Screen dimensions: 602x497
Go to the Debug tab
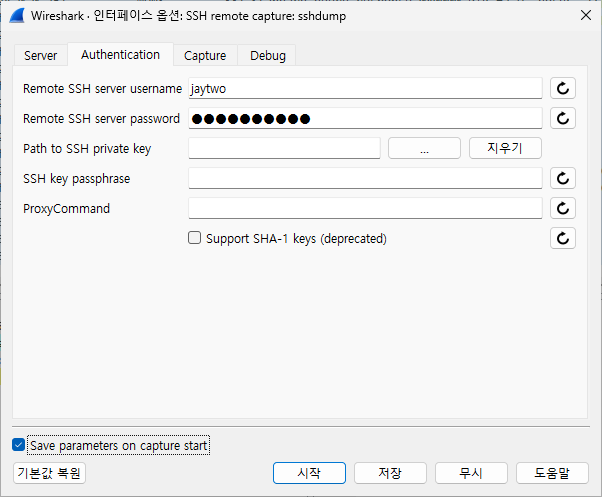click(268, 56)
